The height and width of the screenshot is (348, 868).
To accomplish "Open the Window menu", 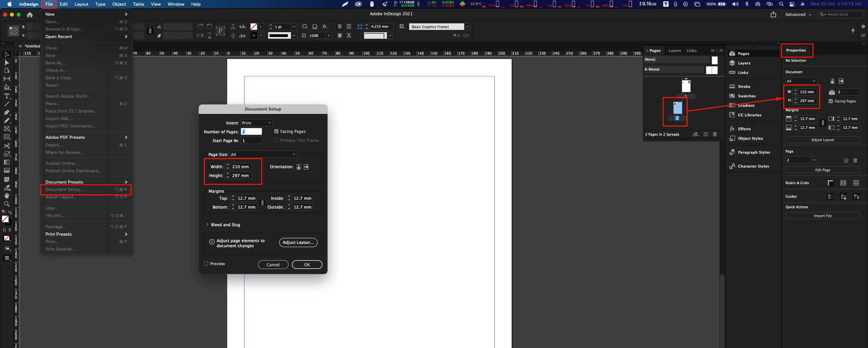I will 176,4.
